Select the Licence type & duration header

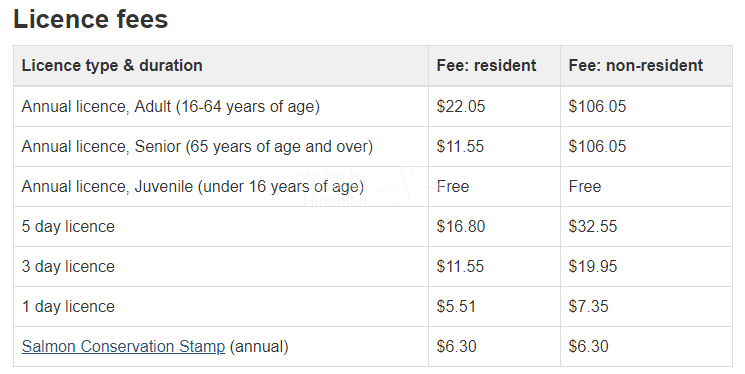pyautogui.click(x=112, y=66)
